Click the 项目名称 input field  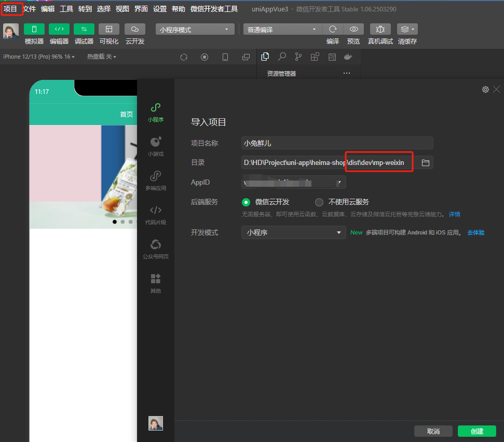337,143
